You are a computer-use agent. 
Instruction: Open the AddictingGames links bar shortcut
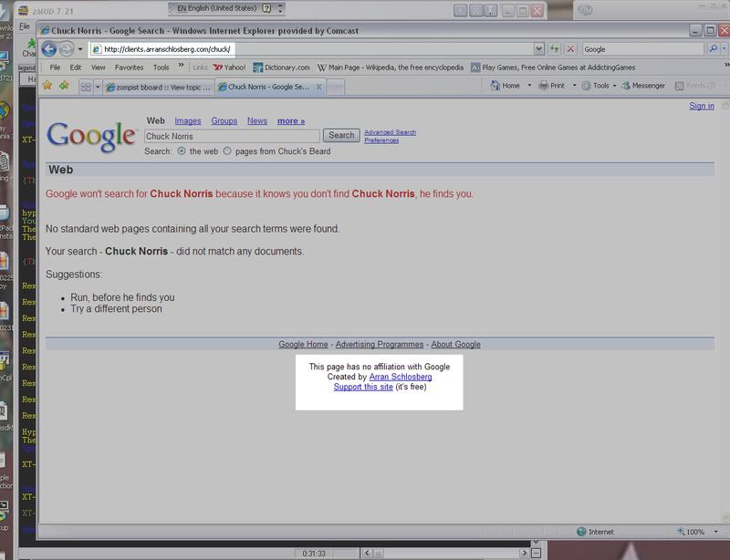coord(553,67)
